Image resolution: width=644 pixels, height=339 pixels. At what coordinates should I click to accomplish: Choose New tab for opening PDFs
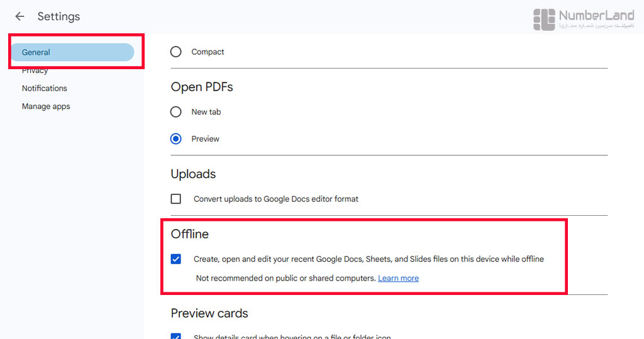pyautogui.click(x=176, y=112)
